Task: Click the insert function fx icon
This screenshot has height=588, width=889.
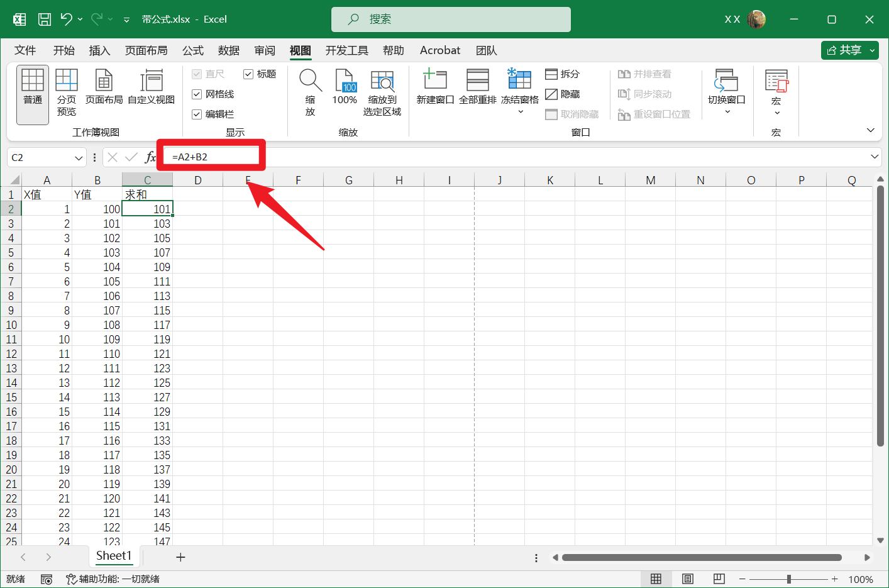Action: coord(150,157)
